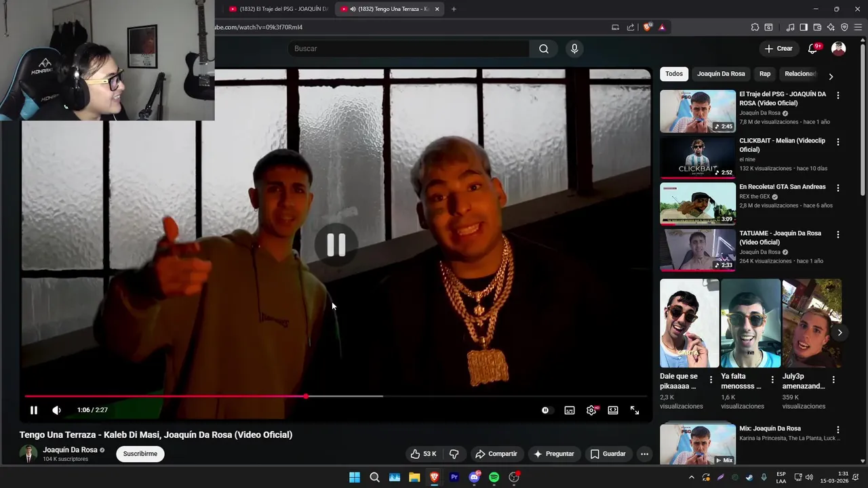Open Discord from the taskbar

pos(474,477)
